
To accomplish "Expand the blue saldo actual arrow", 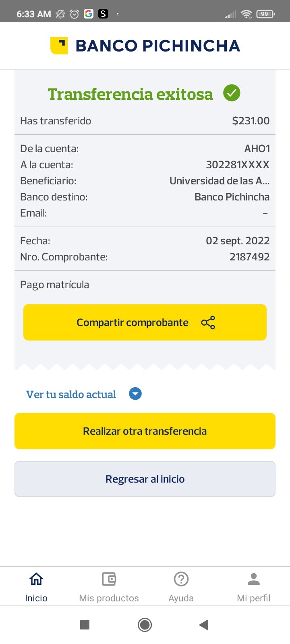I will pos(135,394).
